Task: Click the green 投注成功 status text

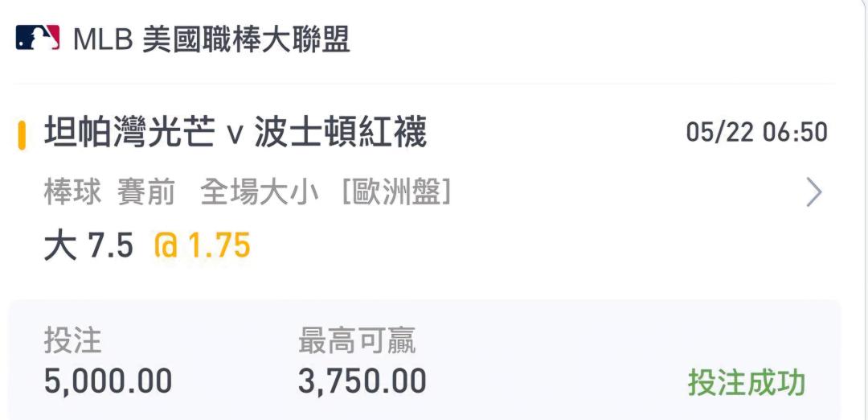Action: [746, 383]
